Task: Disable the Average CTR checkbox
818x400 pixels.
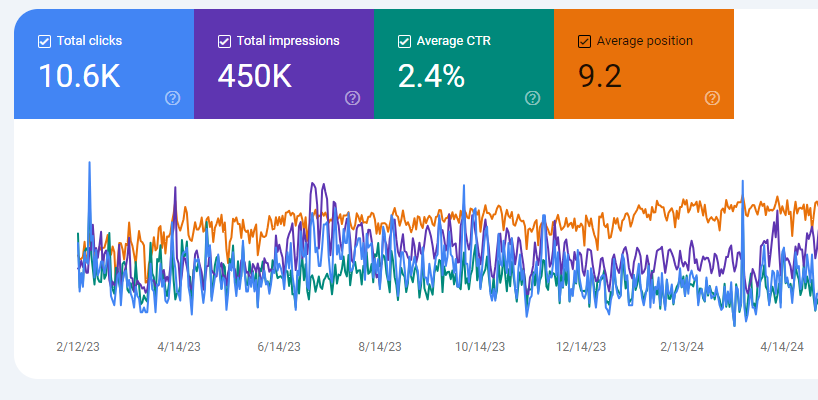Action: coord(404,41)
